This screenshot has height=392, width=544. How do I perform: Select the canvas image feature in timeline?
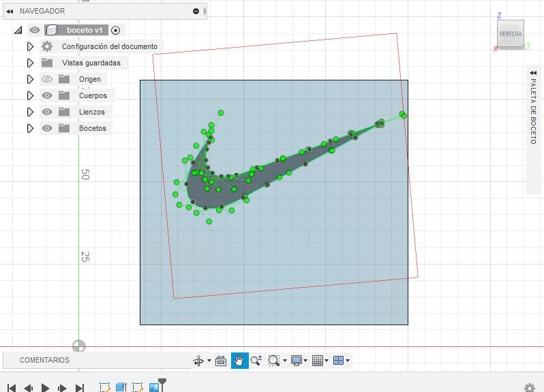coord(153,387)
